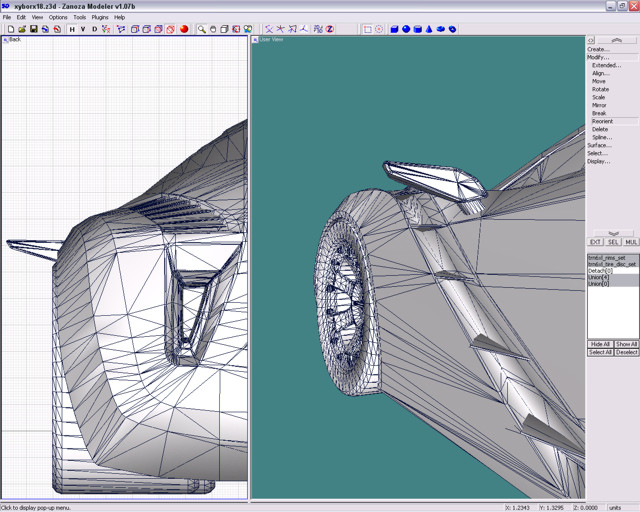Create a blue cylinder primitive
The image size is (640, 512).
pyautogui.click(x=418, y=29)
